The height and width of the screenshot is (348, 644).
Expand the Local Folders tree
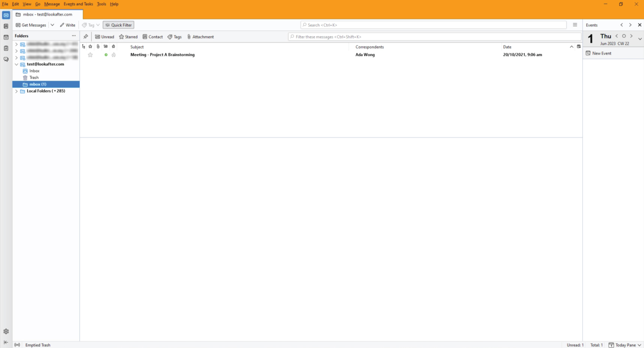pos(16,91)
